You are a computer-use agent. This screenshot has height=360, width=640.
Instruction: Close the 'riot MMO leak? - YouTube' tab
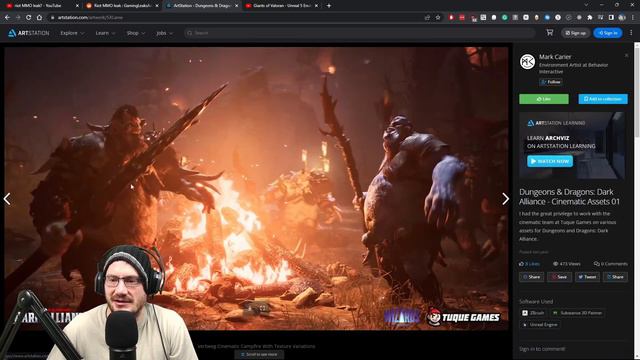tap(77, 6)
